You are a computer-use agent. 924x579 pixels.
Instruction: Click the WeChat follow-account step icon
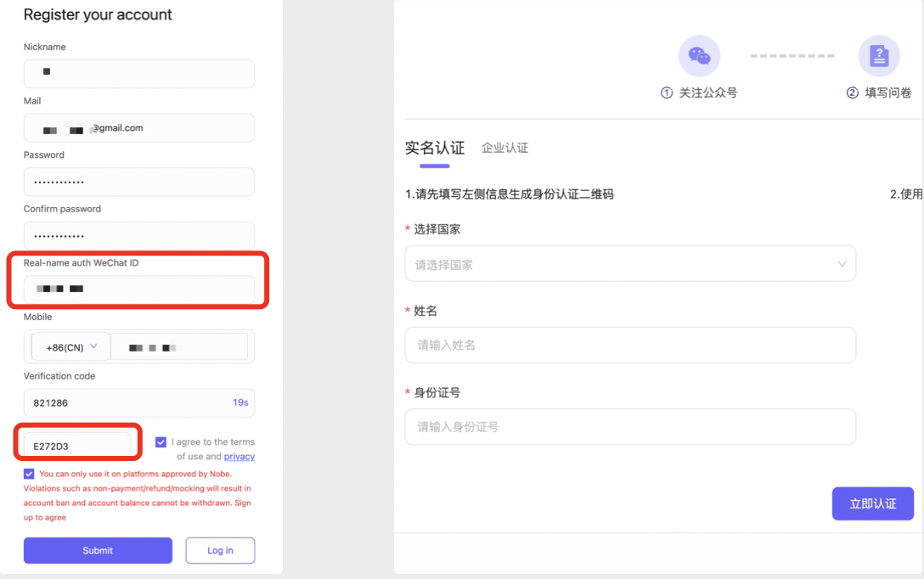tap(699, 56)
